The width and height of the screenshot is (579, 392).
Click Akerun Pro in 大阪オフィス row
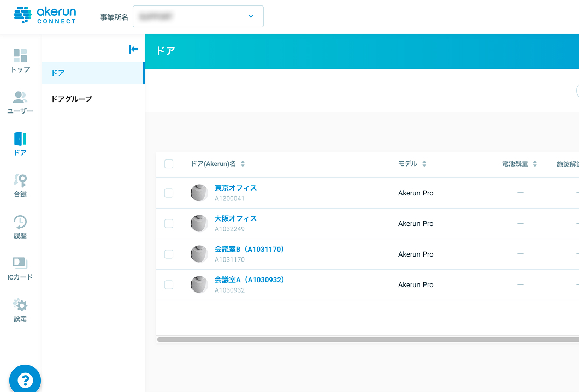click(x=416, y=224)
